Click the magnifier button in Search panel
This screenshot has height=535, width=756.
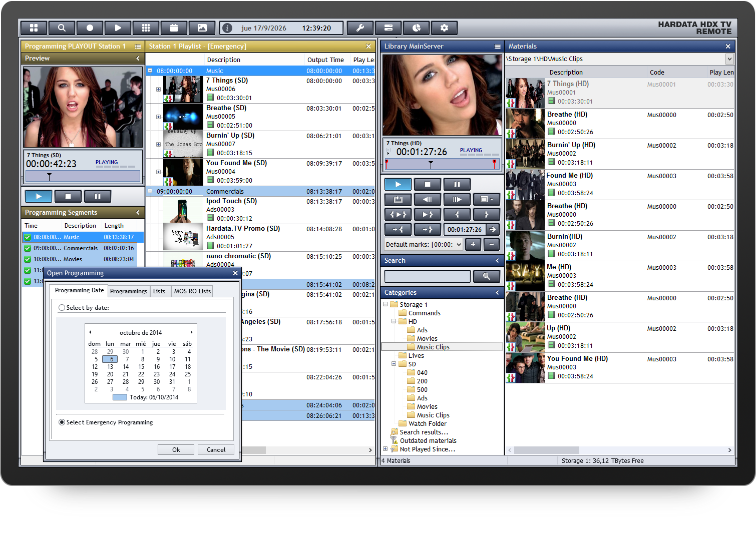click(x=486, y=276)
